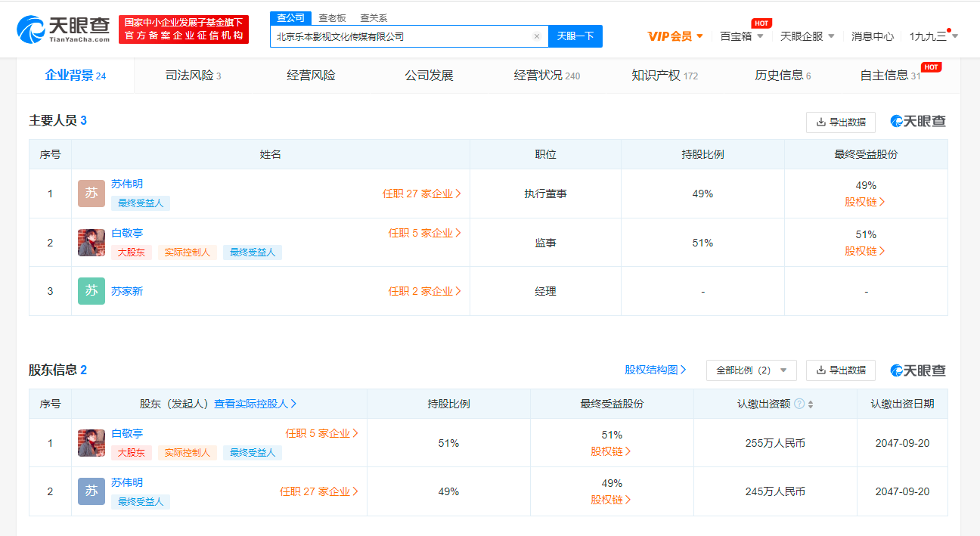The height and width of the screenshot is (536, 980).
Task: Export data for 股东信息 section
Action: pyautogui.click(x=841, y=370)
